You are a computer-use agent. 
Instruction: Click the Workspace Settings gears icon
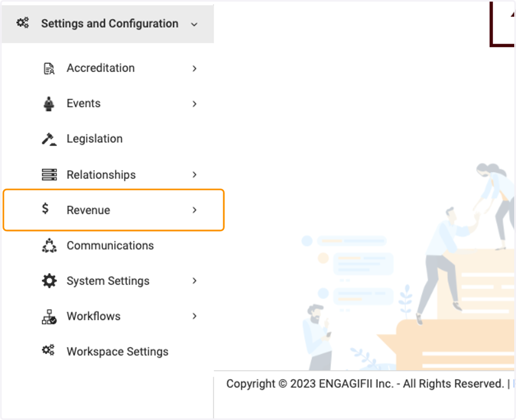coord(48,350)
